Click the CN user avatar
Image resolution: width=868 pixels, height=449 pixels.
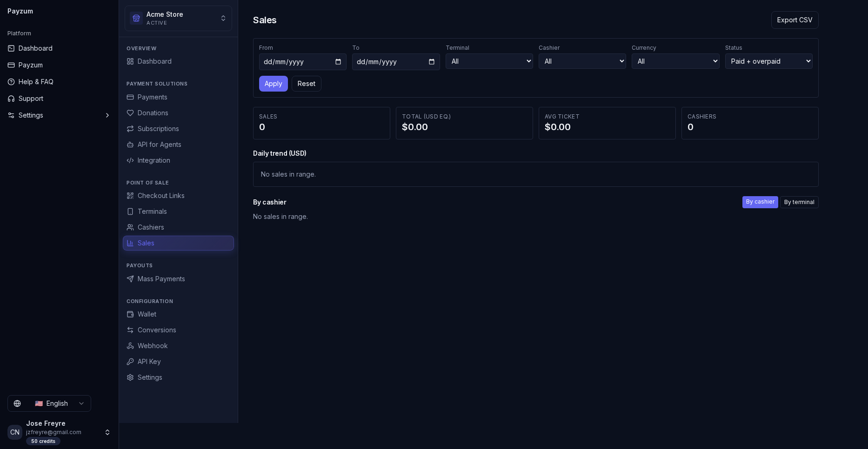pyautogui.click(x=15, y=432)
